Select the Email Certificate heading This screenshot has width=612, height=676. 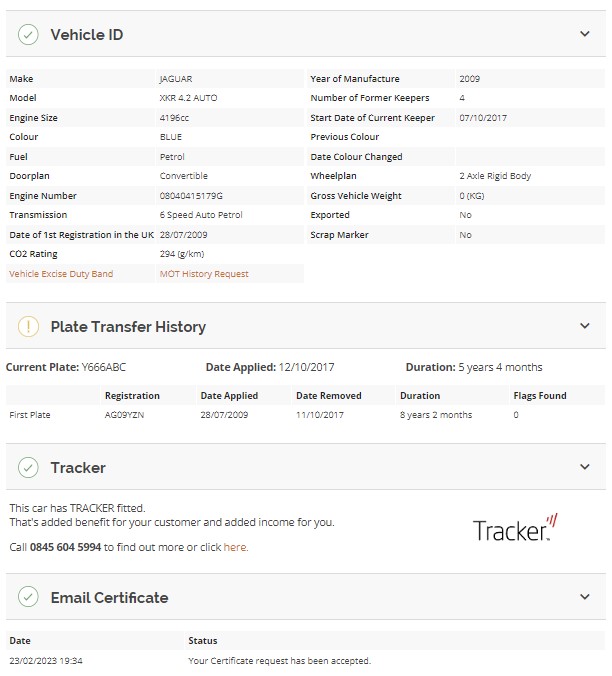tap(109, 598)
